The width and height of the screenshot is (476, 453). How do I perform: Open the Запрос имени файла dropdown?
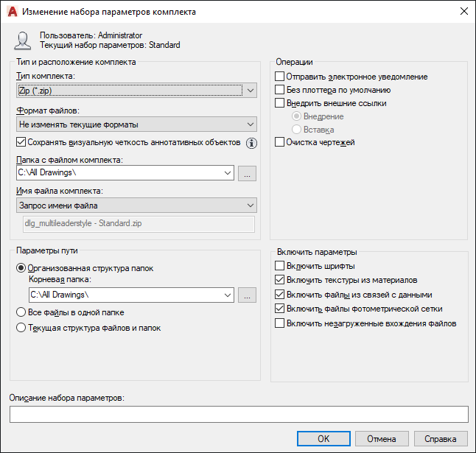(x=136, y=206)
